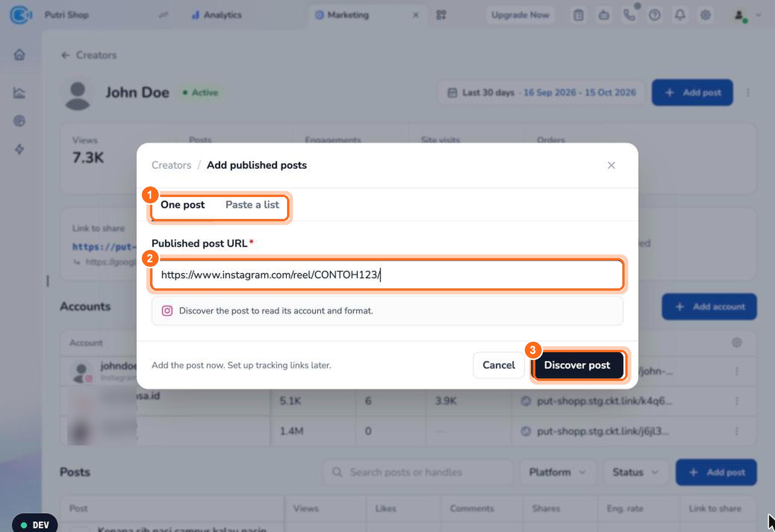Open the apps grid icon
Viewport: 775px width, 532px height.
point(441,15)
